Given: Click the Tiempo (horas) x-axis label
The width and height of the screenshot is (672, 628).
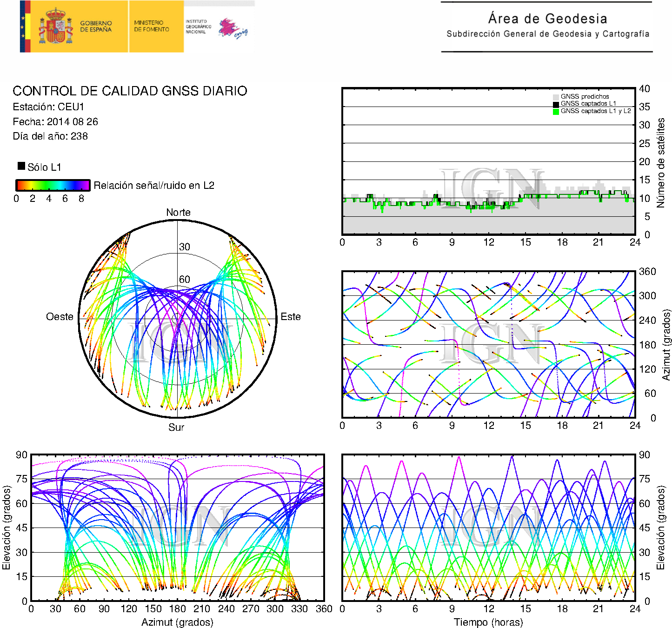Looking at the screenshot, I should [488, 622].
